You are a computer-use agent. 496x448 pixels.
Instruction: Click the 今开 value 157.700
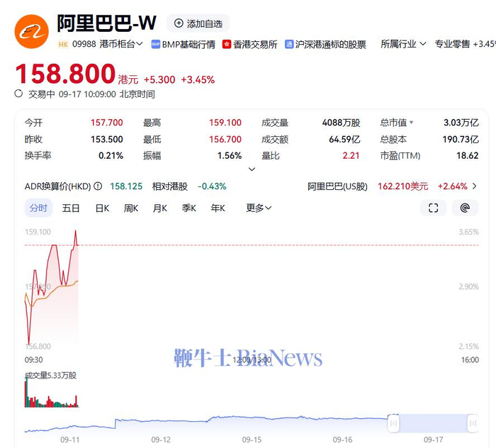[106, 123]
